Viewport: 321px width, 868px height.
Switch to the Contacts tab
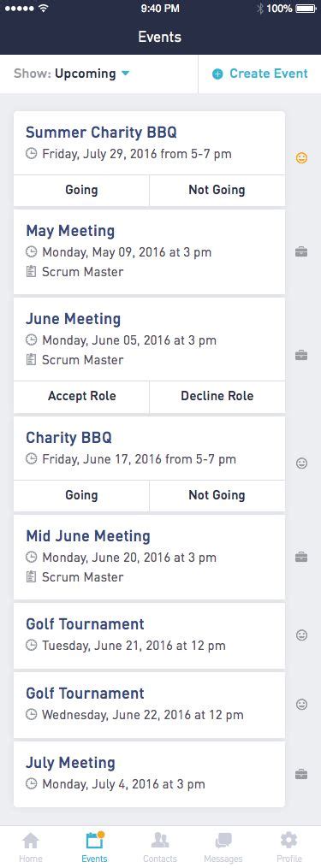(x=160, y=847)
